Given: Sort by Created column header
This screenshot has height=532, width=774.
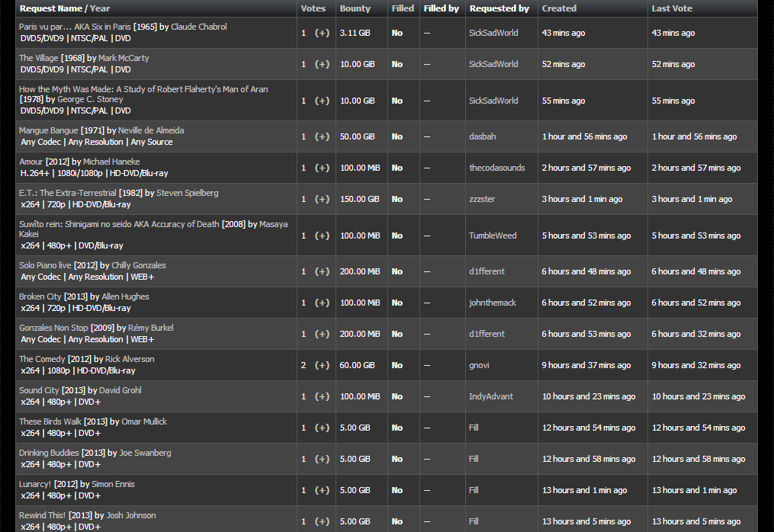Looking at the screenshot, I should 559,8.
